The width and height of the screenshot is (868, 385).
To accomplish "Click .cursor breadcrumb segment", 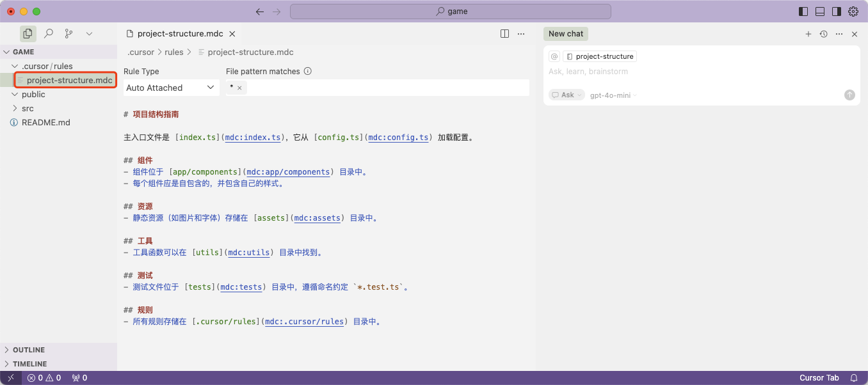I will (x=141, y=52).
